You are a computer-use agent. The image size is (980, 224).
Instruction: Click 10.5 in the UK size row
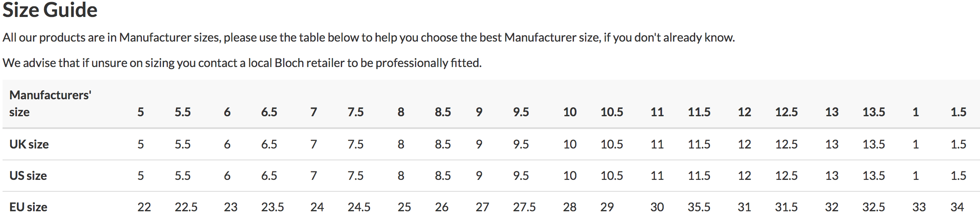coord(612,144)
